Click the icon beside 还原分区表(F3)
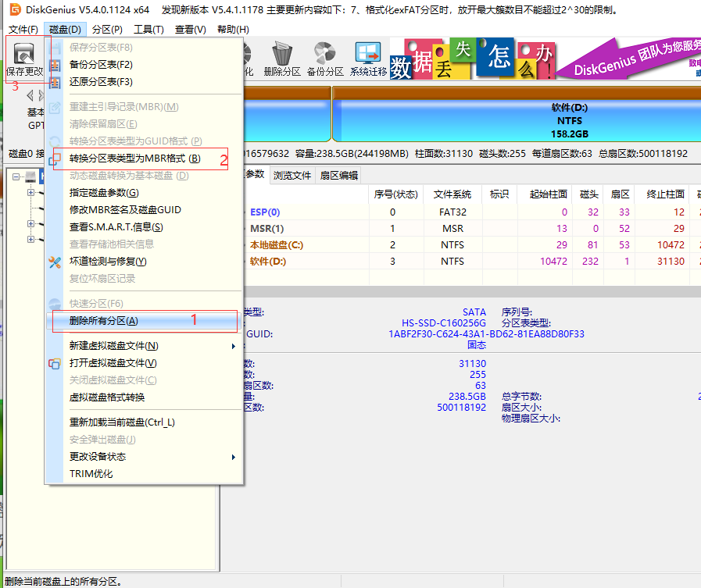This screenshot has width=701, height=588. [x=55, y=82]
